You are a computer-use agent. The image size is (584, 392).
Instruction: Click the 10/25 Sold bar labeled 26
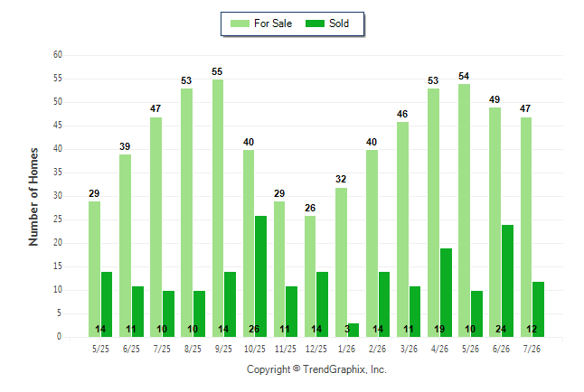(x=260, y=276)
